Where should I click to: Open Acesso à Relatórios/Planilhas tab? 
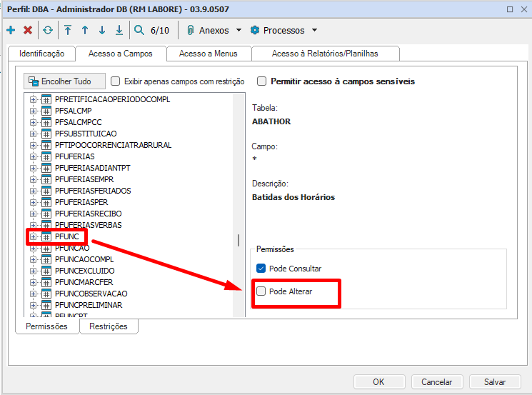tap(325, 54)
